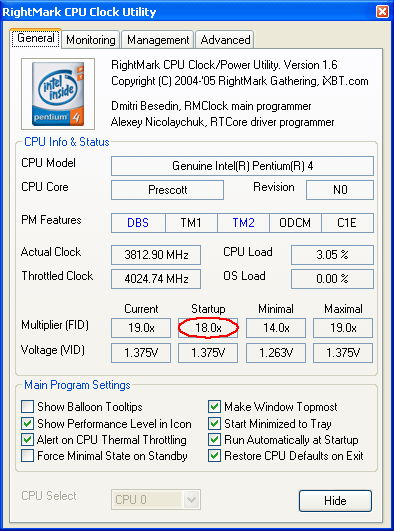Click the Dmitri Besedin credit line

coord(211,106)
